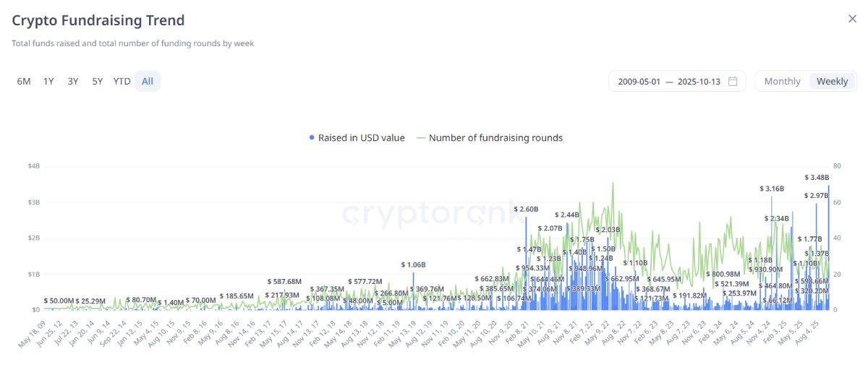Select the YTD range option

[x=122, y=81]
